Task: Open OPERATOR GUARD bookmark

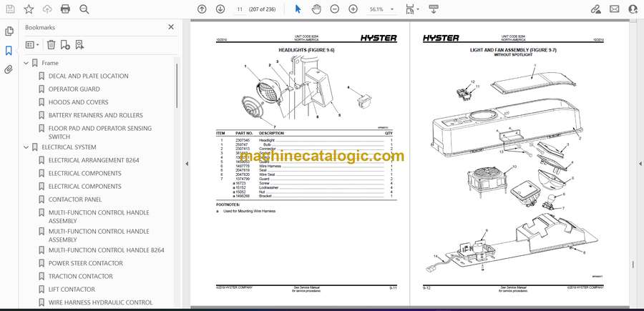Action: [74, 89]
